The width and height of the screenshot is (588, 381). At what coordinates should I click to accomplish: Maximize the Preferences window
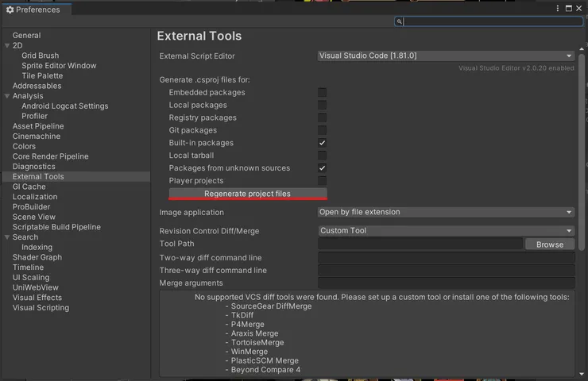pyautogui.click(x=568, y=9)
